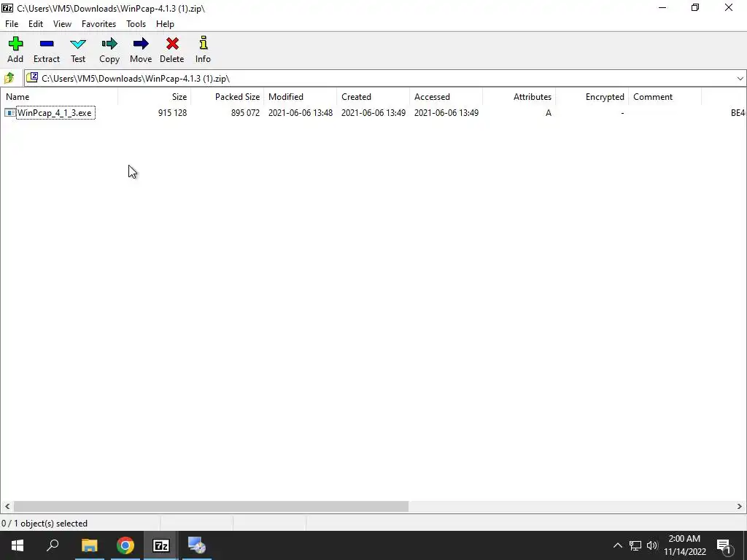Open Windows Start menu
747x560 pixels.
[18, 545]
